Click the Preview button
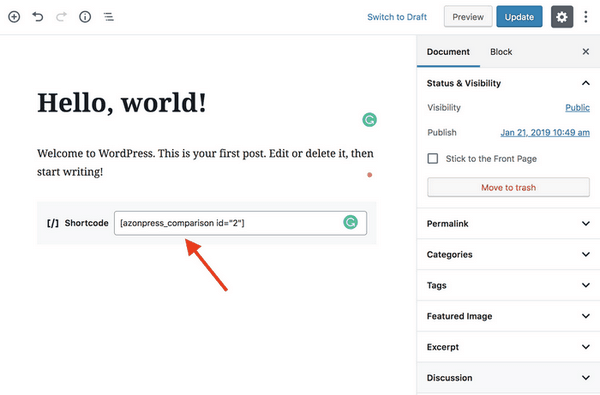Screen dimensions: 600x395 (x=468, y=17)
